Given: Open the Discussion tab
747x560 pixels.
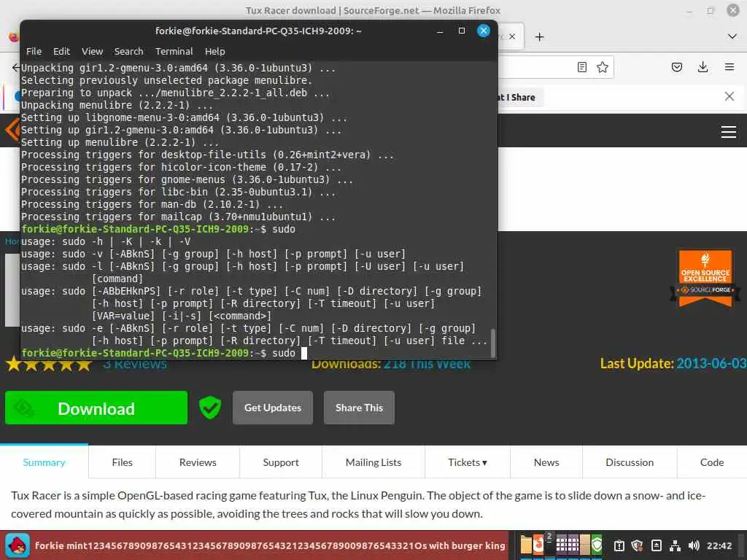Looking at the screenshot, I should pyautogui.click(x=630, y=462).
